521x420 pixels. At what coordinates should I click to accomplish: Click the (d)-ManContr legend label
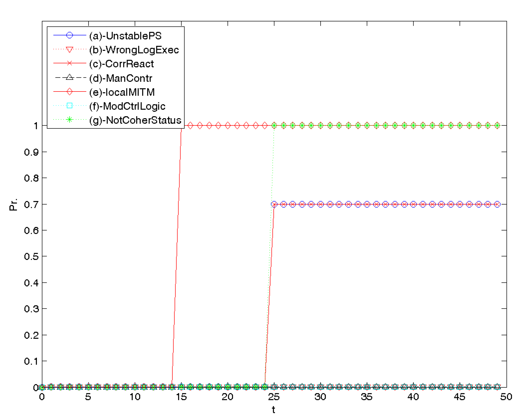[x=121, y=78]
